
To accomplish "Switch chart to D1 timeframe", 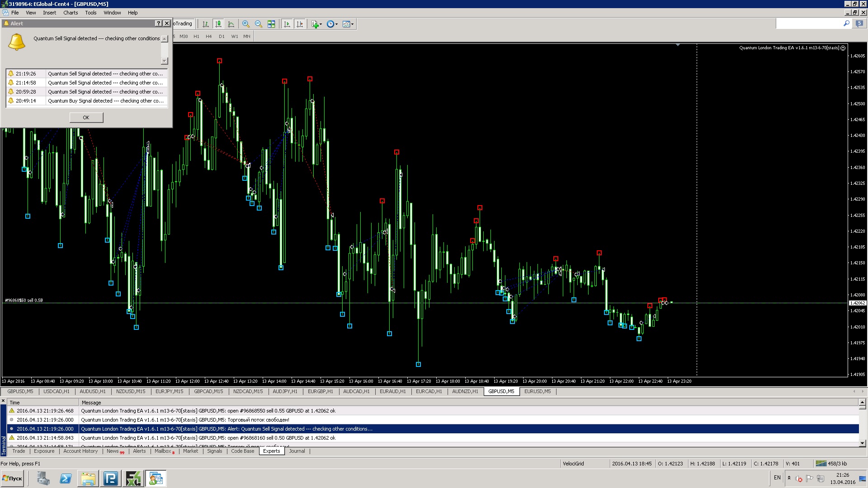I will [x=222, y=37].
